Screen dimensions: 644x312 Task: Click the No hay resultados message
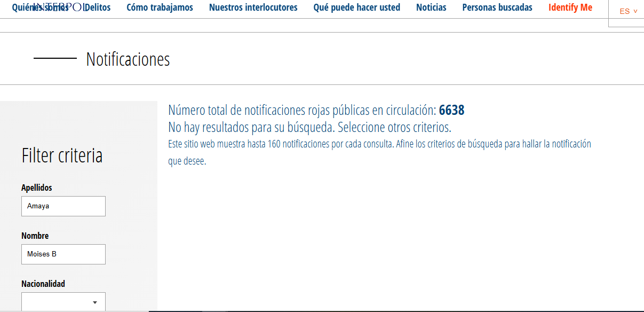coord(309,128)
